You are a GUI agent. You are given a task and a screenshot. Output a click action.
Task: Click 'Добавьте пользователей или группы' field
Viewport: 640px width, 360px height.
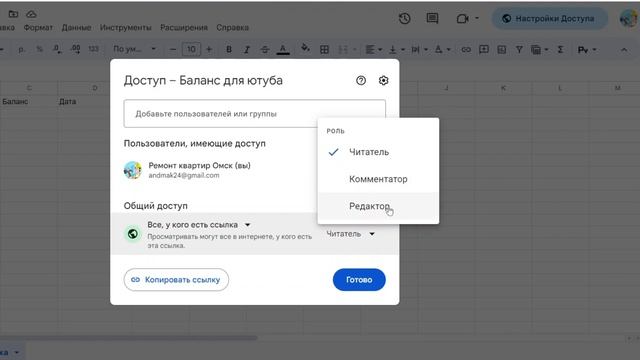(255, 114)
